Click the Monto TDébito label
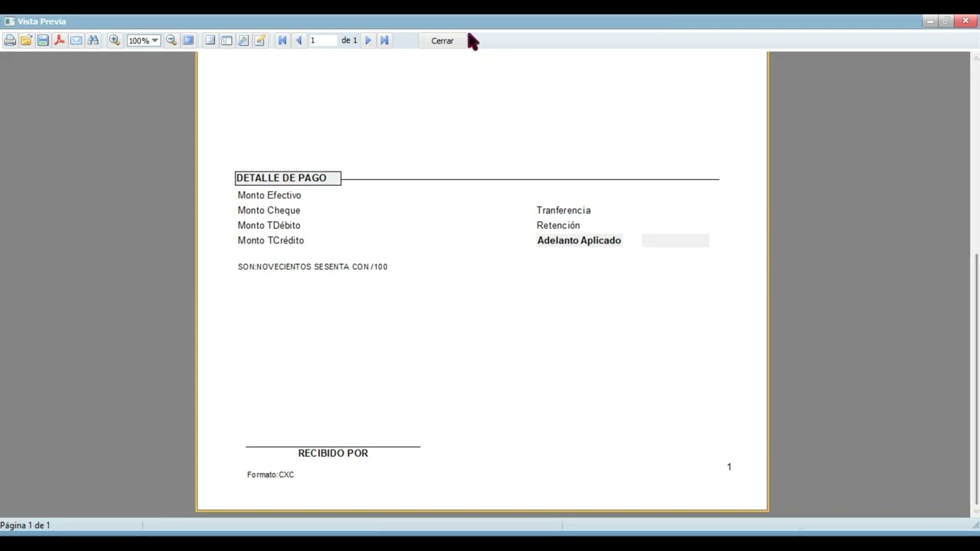 point(269,226)
